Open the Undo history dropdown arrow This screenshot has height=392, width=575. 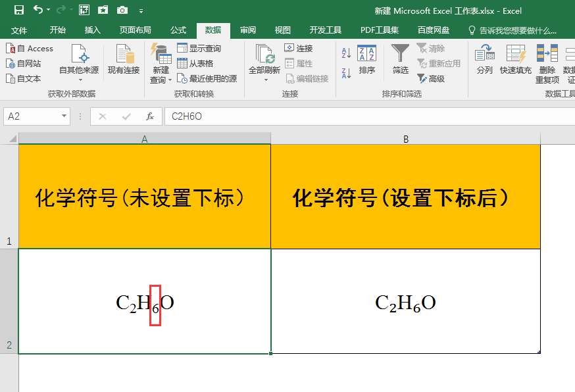49,10
